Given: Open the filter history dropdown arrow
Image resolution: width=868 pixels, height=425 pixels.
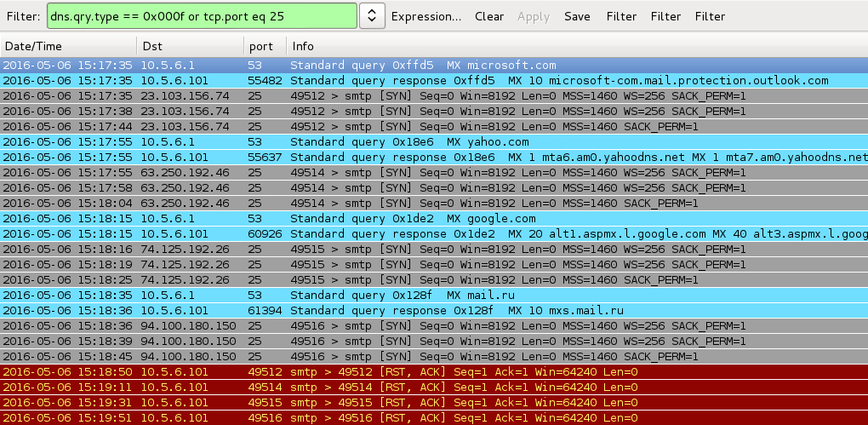Looking at the screenshot, I should (372, 16).
